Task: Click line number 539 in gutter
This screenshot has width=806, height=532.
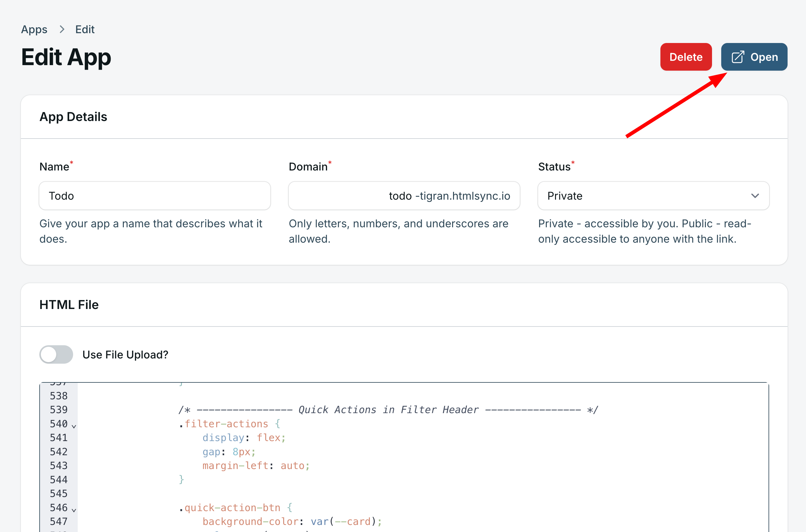Action: [x=59, y=410]
